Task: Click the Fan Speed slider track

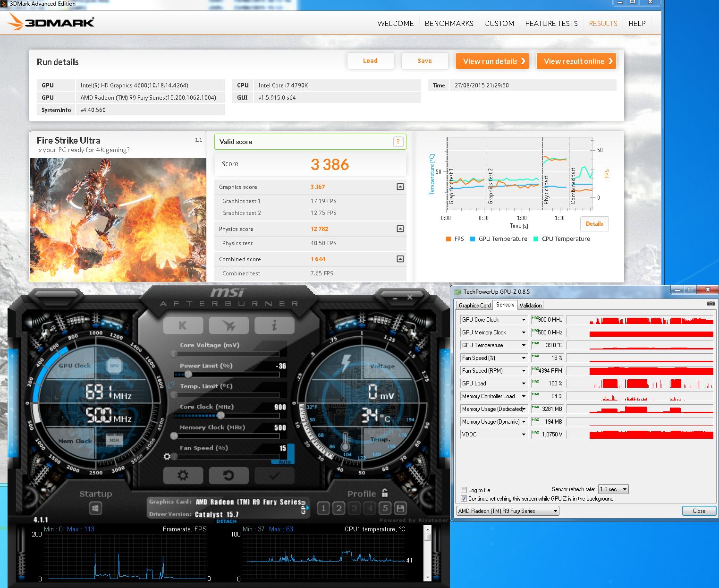Action: coord(227,457)
